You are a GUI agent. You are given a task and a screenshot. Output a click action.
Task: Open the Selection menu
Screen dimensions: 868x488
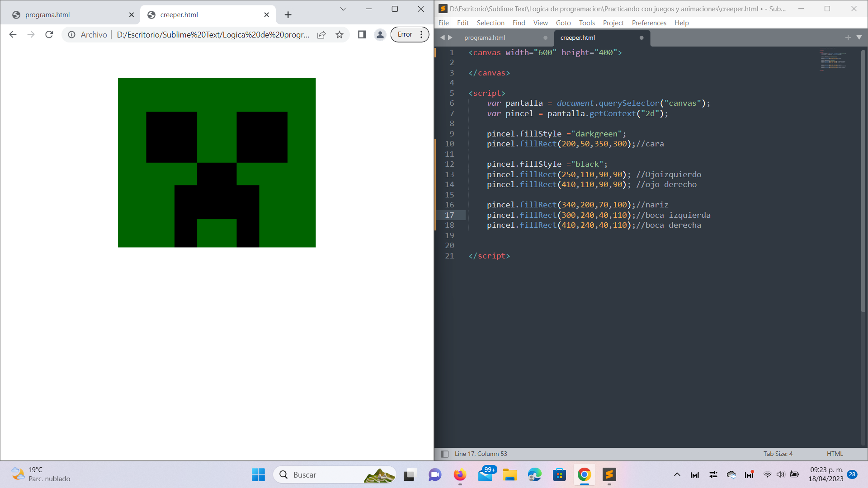click(491, 23)
